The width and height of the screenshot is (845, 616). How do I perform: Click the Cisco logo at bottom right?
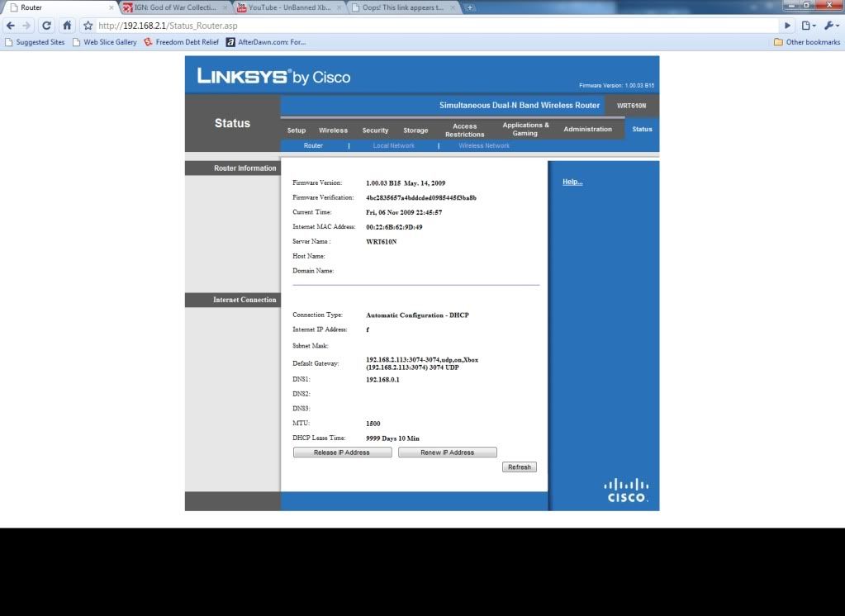[x=625, y=490]
